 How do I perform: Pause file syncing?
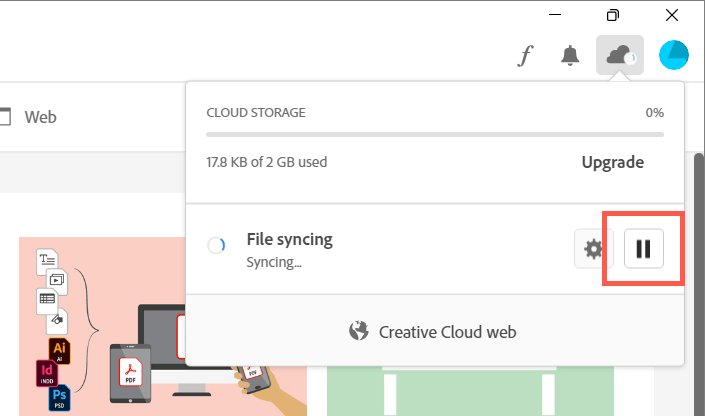[644, 249]
